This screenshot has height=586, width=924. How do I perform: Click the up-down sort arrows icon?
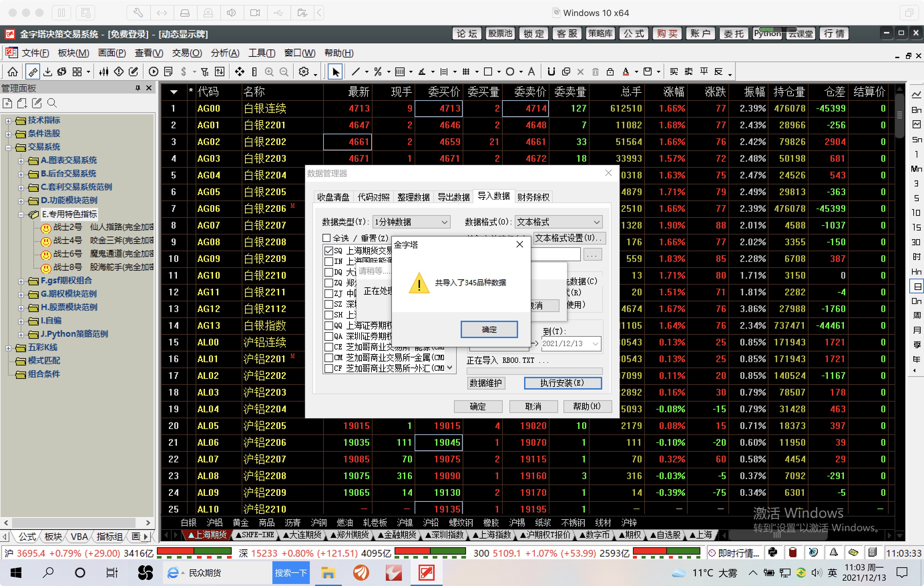[x=220, y=72]
